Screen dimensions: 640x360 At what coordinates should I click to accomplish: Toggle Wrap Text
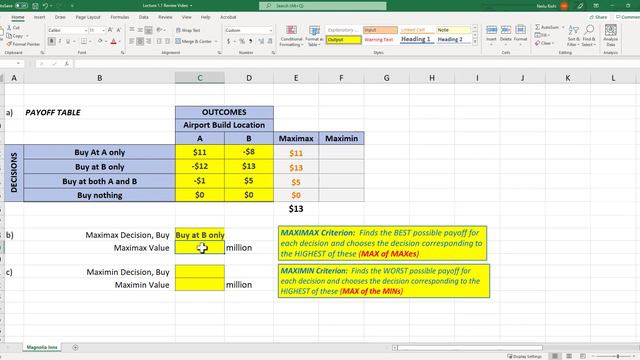[188, 30]
